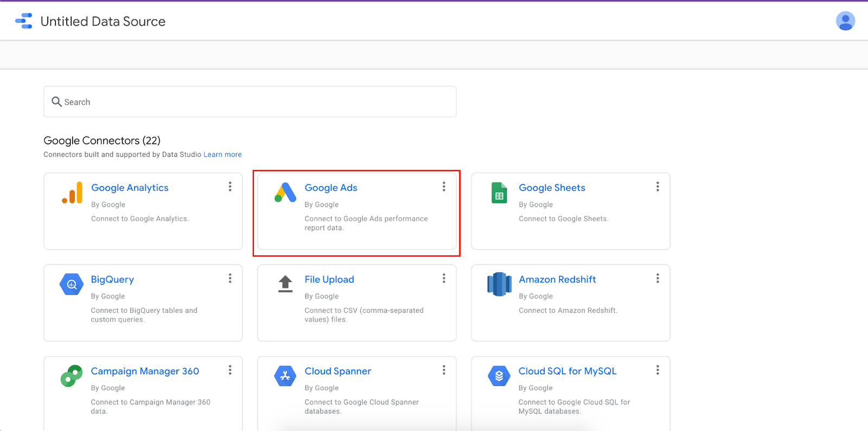Click the File Upload arrow icon

285,284
